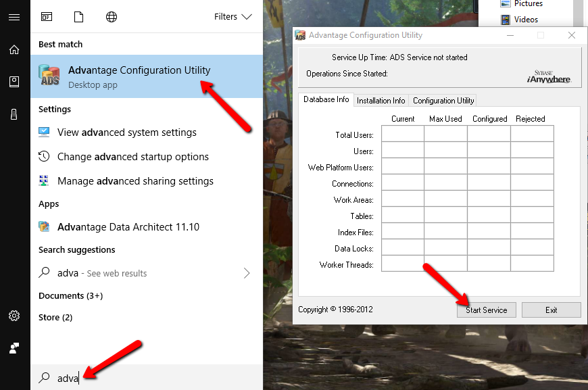Click the Connections Configured cell
This screenshot has width=588, height=390.
pos(489,182)
